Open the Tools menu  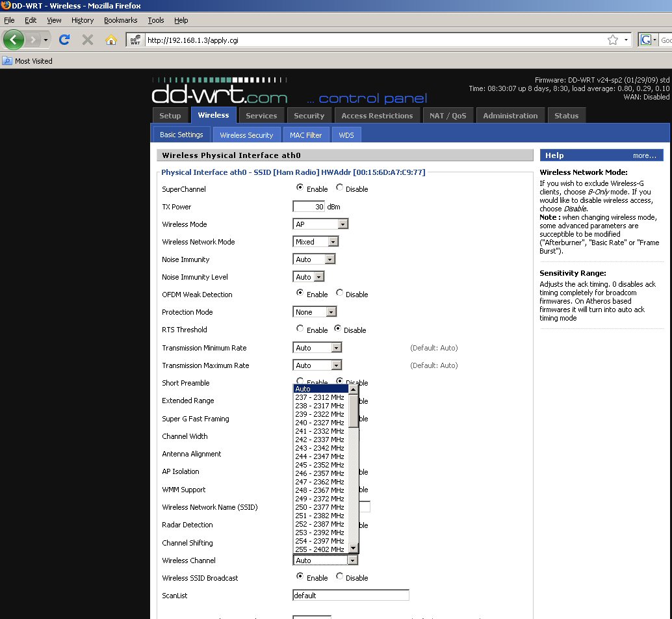(x=155, y=20)
